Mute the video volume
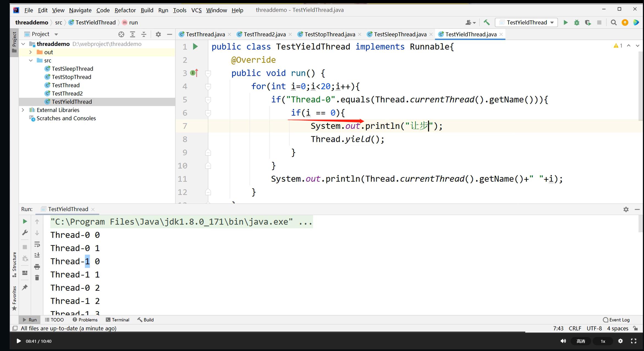Screen dimensions: 644x351 (x=563, y=341)
